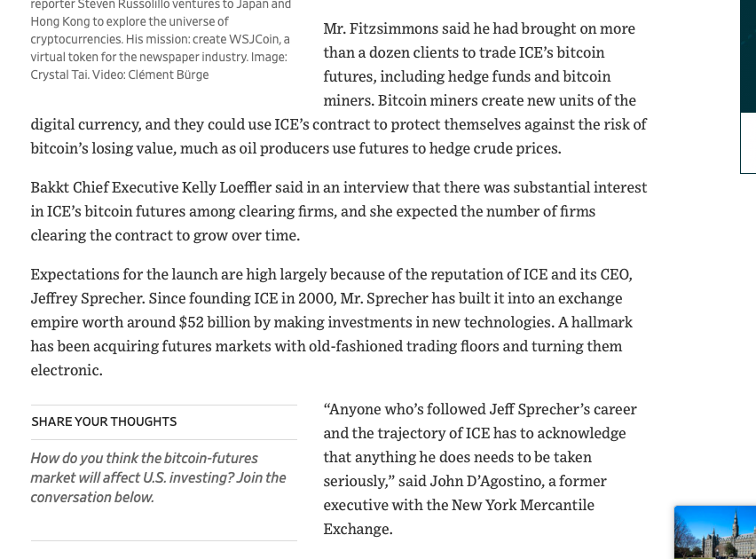Click the italic 'How do you think' prompt
Screen dimensions: 756x559
(85, 458)
